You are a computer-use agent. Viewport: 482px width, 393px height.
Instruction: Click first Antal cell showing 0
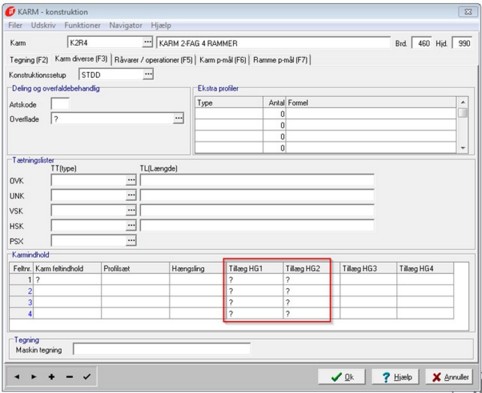(274, 114)
